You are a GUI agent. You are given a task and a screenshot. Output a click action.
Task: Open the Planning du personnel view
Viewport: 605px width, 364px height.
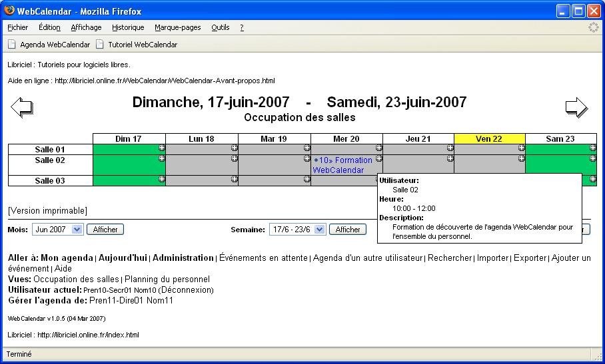point(167,279)
